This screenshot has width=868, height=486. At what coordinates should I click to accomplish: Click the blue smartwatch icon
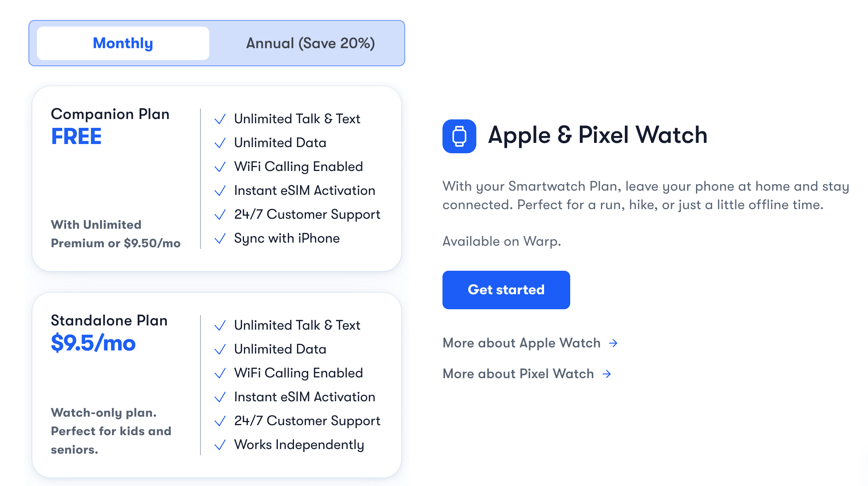459,136
